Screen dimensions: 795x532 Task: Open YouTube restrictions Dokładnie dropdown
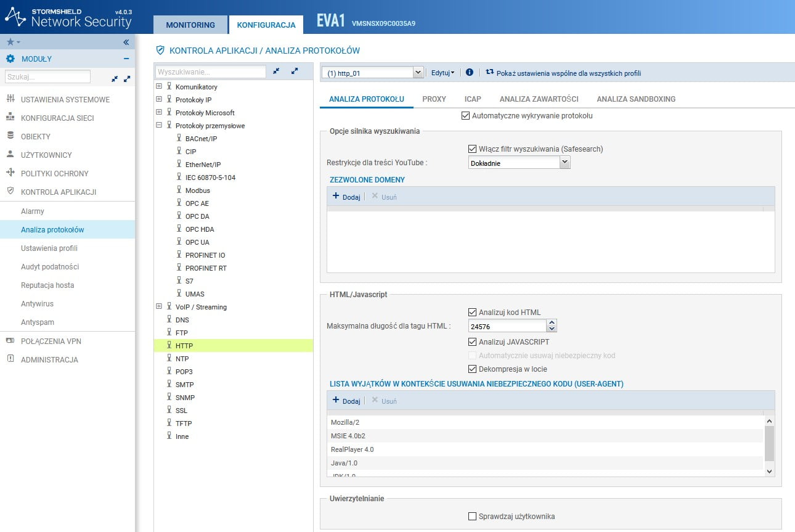pos(565,163)
